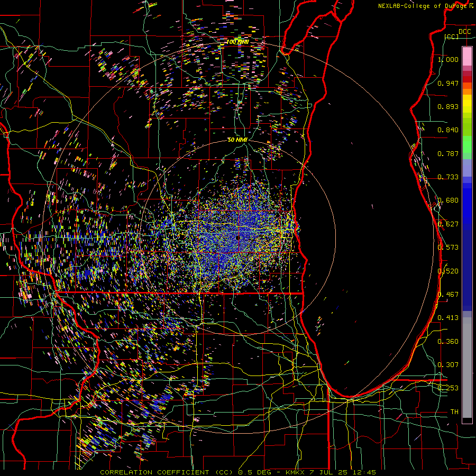Viewport: 476px width, 476px height.
Task: Click the 1.000 value on the scale
Action: point(448,59)
